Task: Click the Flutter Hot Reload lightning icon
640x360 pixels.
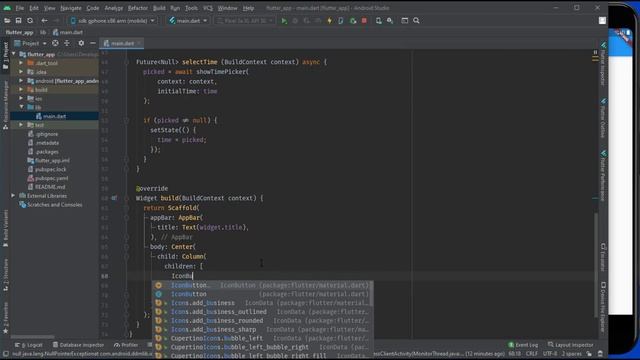Action: 329,20
